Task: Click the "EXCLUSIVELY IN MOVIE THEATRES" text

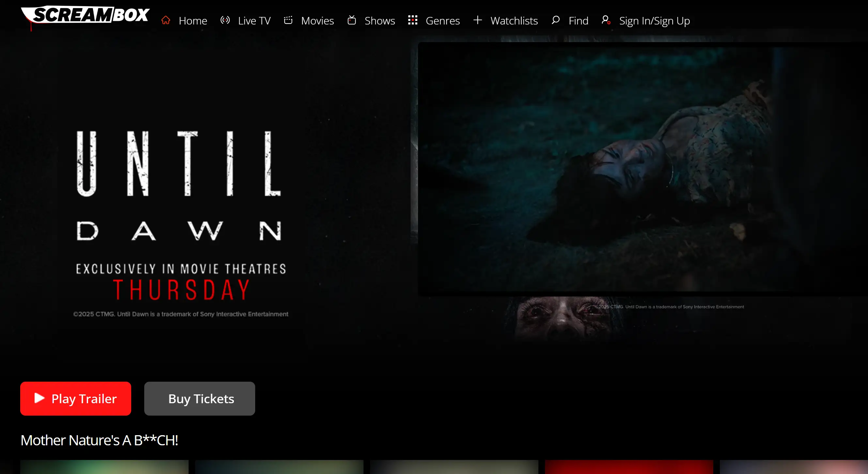Action: [181, 269]
